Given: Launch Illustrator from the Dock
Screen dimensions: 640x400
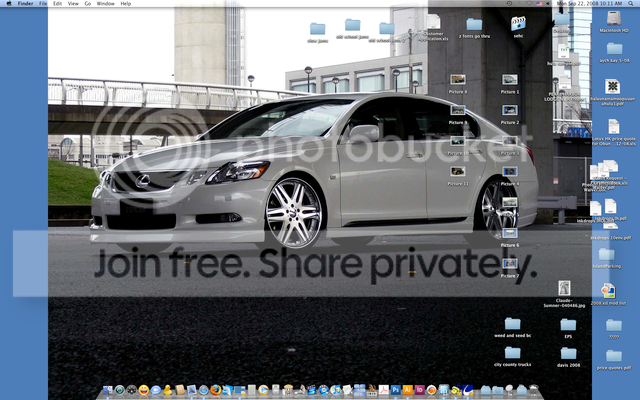Looking at the screenshot, I should pos(408,390).
